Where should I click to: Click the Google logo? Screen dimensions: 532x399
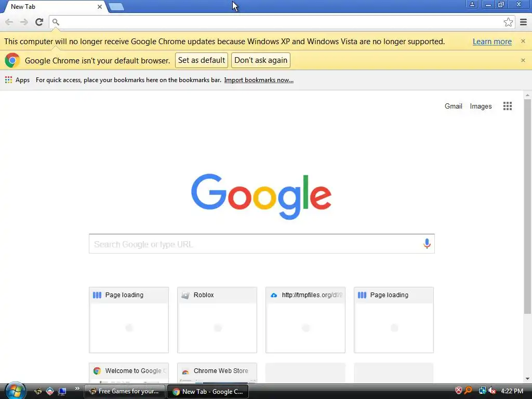(x=261, y=196)
